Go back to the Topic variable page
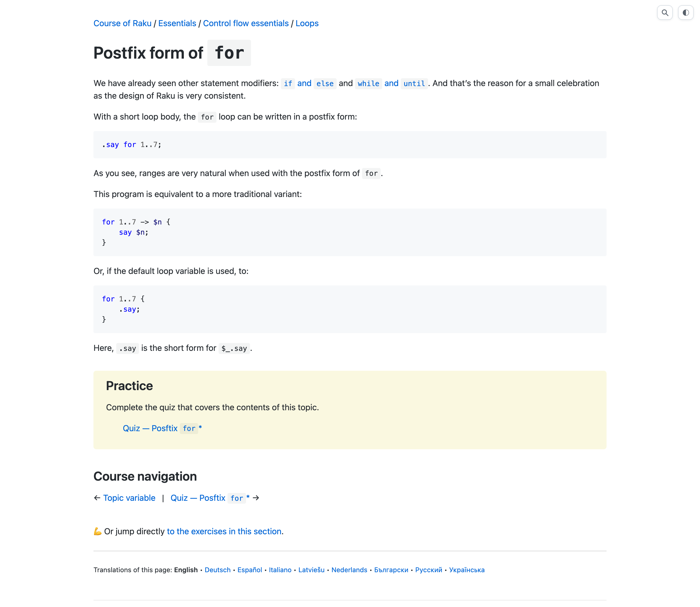Screen dimensions: 700x607 (129, 498)
